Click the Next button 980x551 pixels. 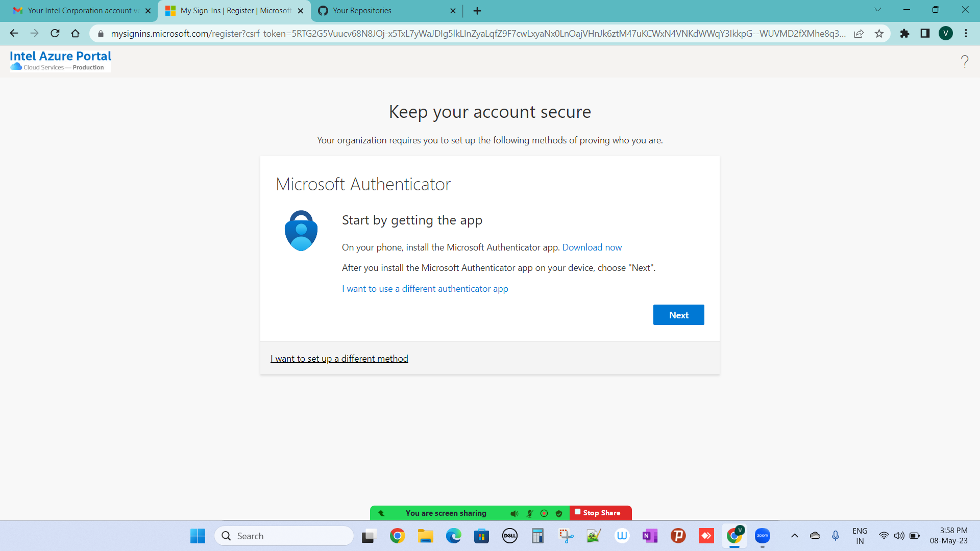pos(678,315)
